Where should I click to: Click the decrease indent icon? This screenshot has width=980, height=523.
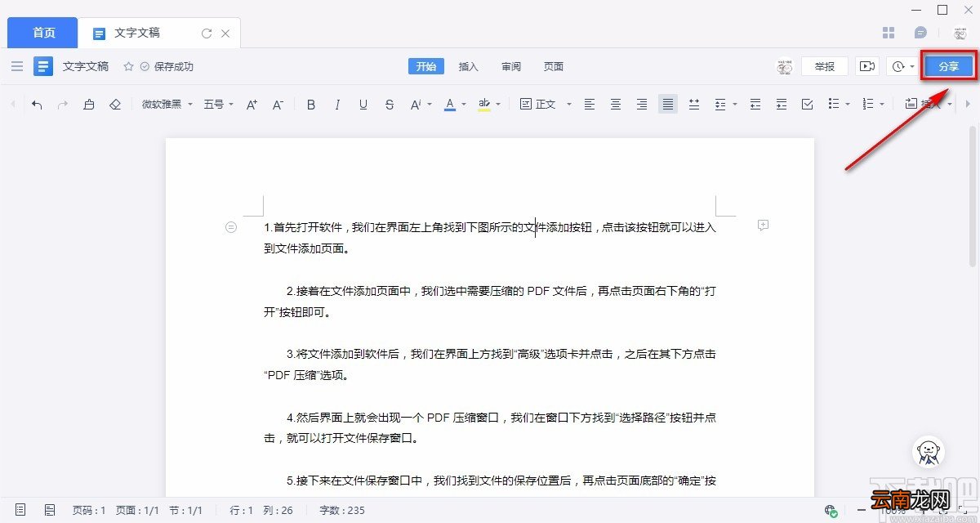[x=755, y=105]
